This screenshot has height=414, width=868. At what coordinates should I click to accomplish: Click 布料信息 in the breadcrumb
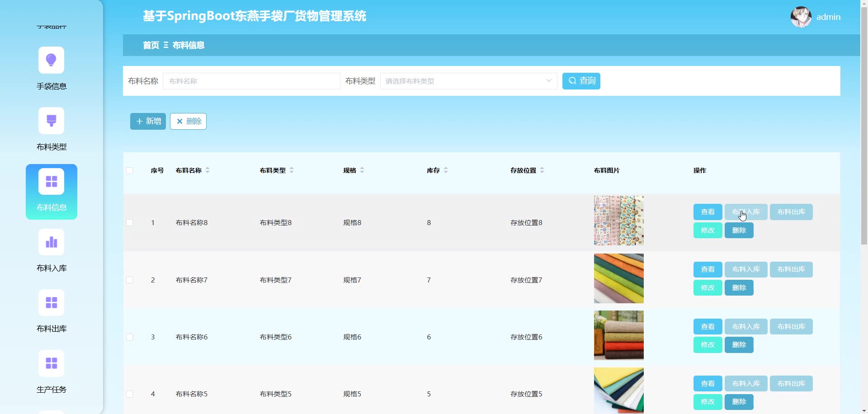coord(189,45)
